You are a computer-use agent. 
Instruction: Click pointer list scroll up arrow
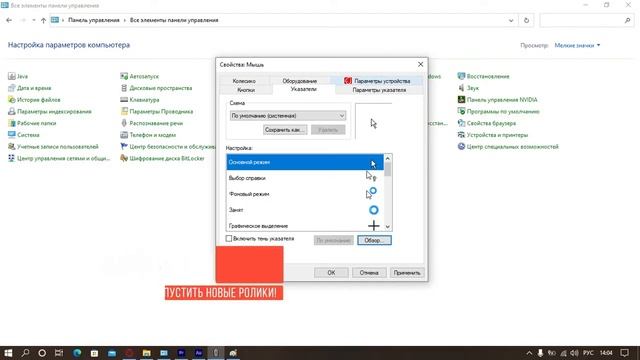coord(387,159)
